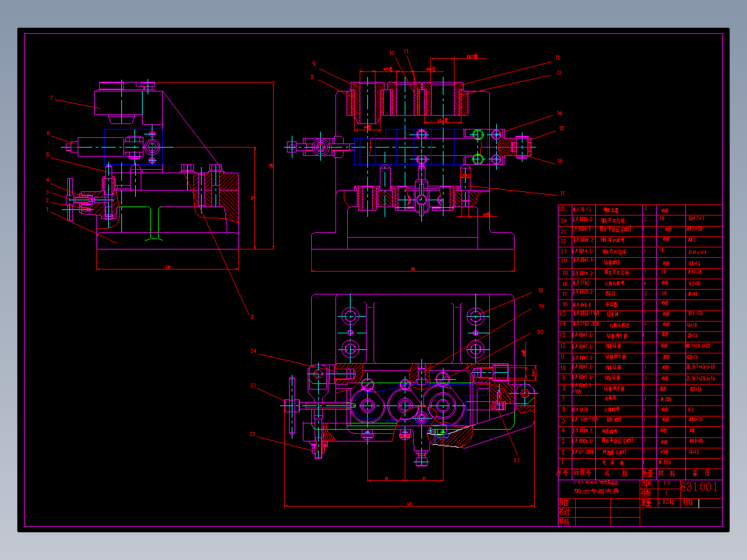Screen dimensions: 747x560
Task: Click callout number 23 left of plan view
Action: coord(253,385)
